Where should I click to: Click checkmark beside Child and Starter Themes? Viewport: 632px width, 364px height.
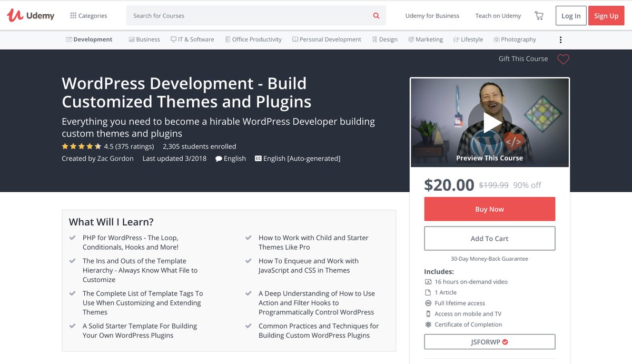[249, 238]
